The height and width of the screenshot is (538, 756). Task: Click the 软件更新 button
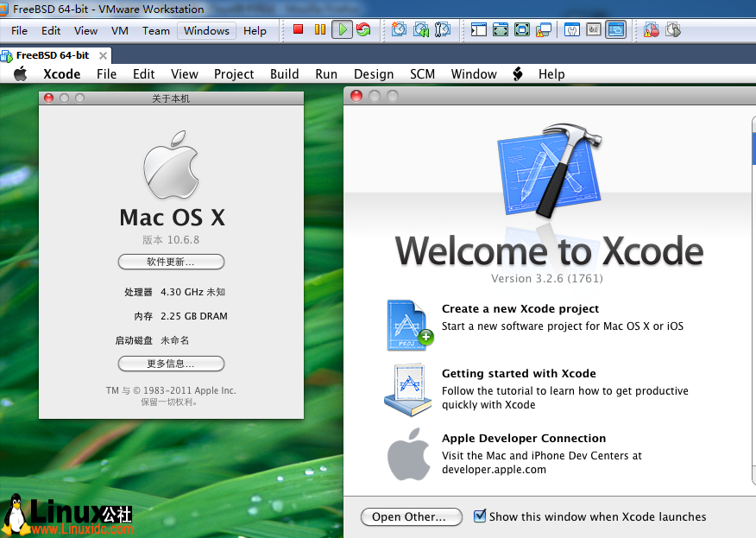pos(171,262)
